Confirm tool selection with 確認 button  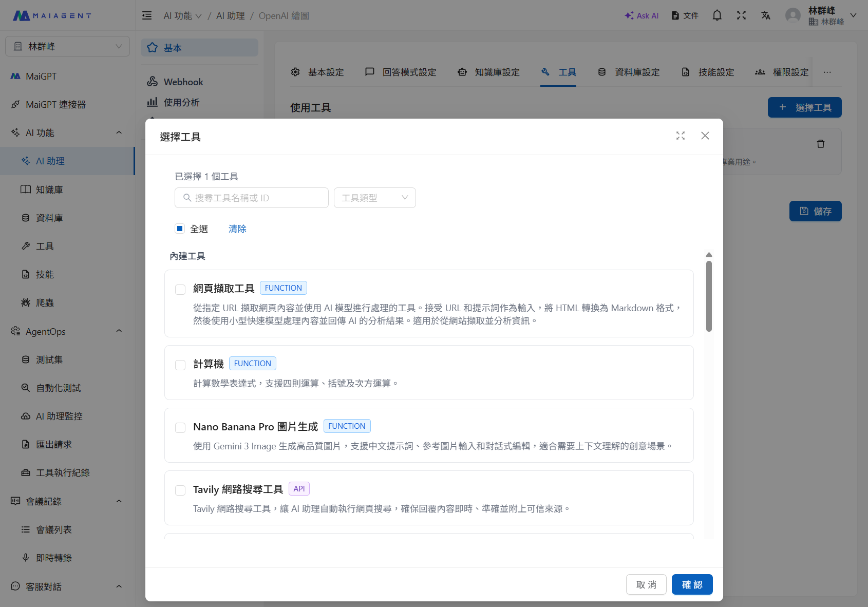tap(691, 584)
